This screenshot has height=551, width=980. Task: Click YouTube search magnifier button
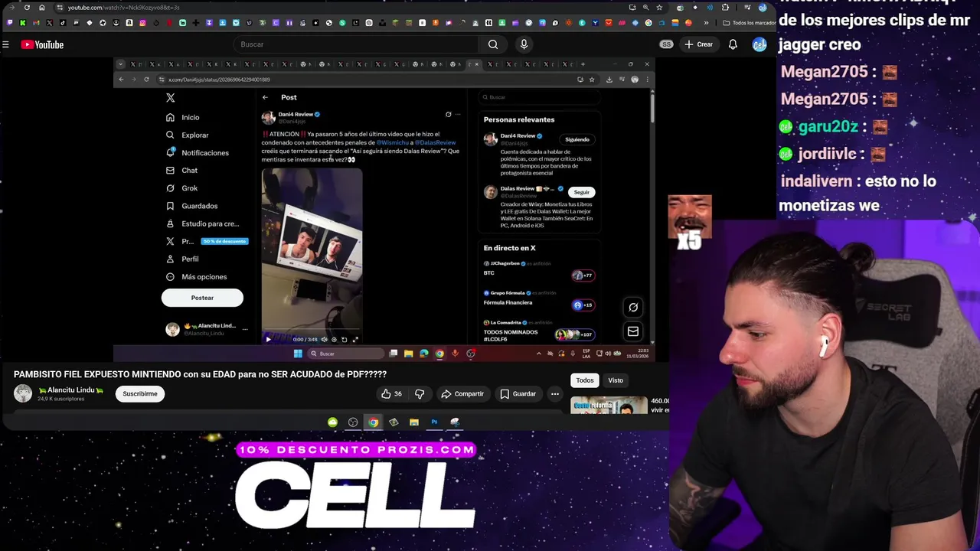(x=493, y=44)
